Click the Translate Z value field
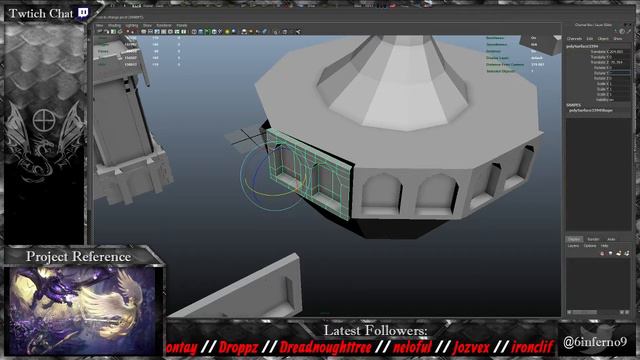 click(619, 62)
